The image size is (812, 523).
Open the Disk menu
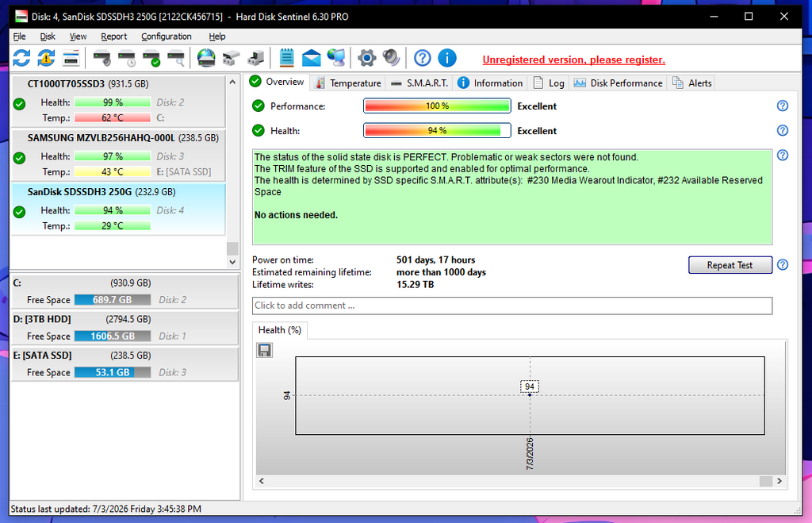pyautogui.click(x=48, y=37)
